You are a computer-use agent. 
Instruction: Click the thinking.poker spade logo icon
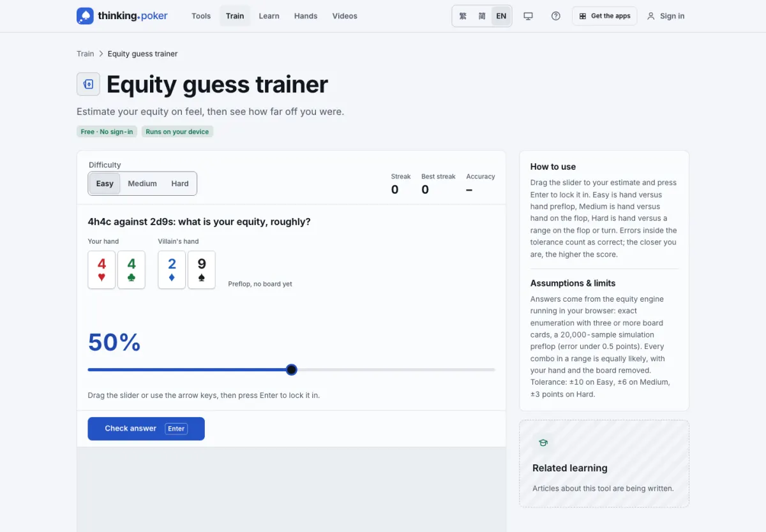point(85,16)
